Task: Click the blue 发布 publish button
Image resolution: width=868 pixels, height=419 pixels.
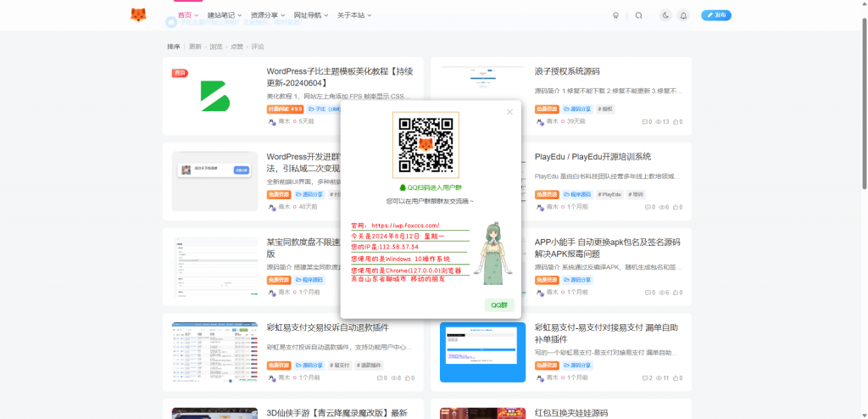Action: tap(716, 15)
